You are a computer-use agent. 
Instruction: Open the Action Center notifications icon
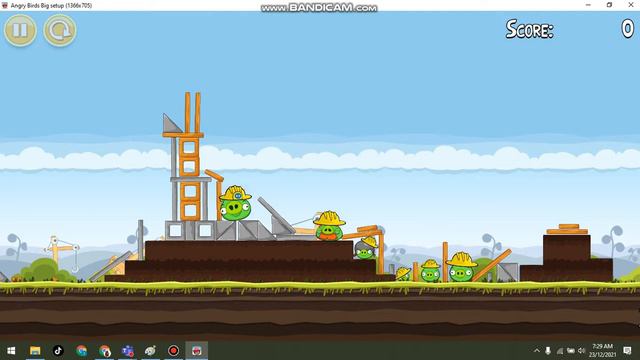click(x=627, y=351)
